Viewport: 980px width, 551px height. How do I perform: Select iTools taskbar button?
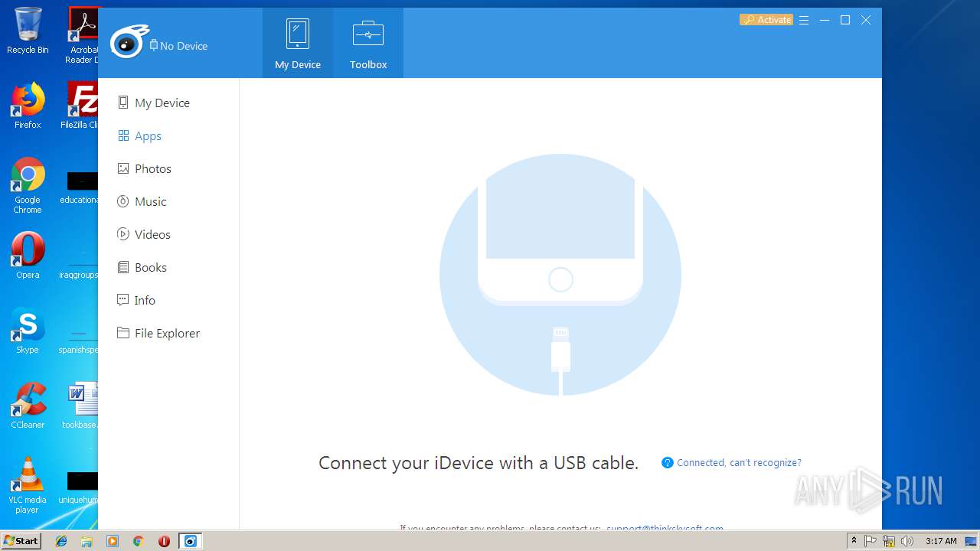coord(191,541)
